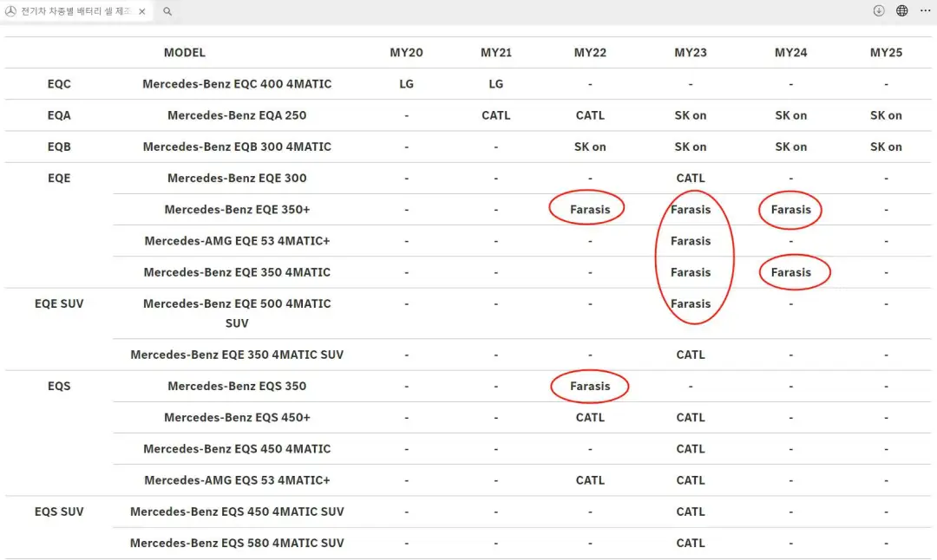Click CATL cell in AMG EQS 53 MY22
Image resolution: width=937 pixels, height=560 pixels.
(590, 480)
